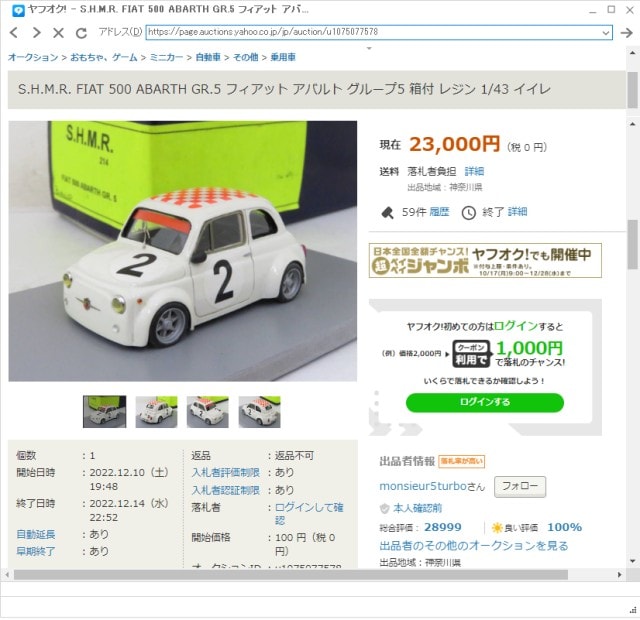Viewport: 640px width, 620px height.
Task: Open the 早期終了 help link
Action: pyautogui.click(x=36, y=552)
